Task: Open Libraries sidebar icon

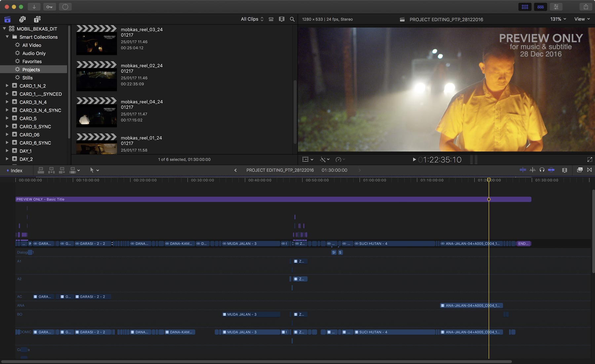Action: tap(7, 19)
